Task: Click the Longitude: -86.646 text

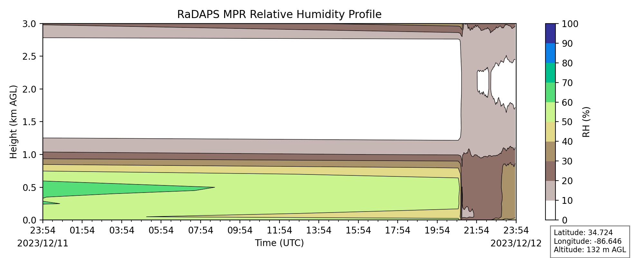Action: tap(588, 241)
